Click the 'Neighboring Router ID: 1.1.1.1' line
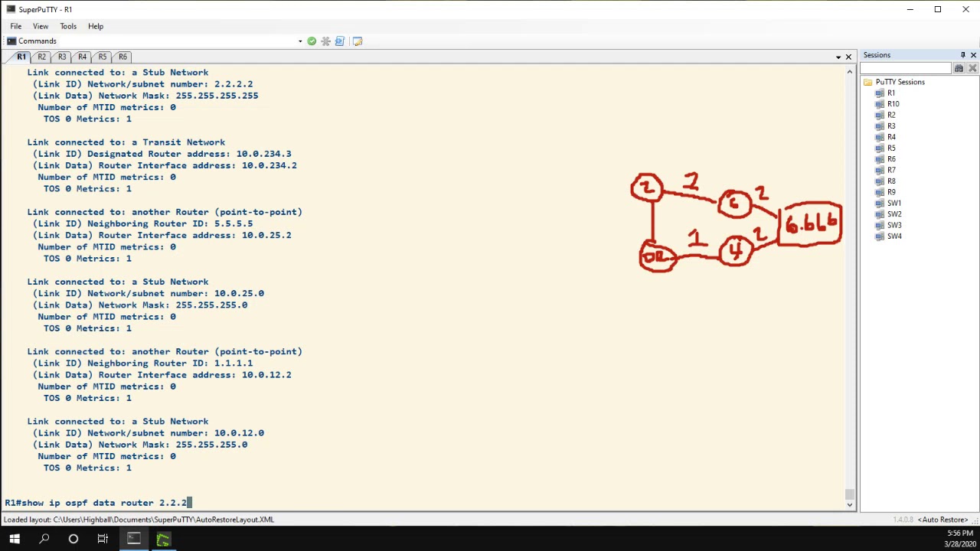This screenshot has height=551, width=980. pyautogui.click(x=142, y=364)
